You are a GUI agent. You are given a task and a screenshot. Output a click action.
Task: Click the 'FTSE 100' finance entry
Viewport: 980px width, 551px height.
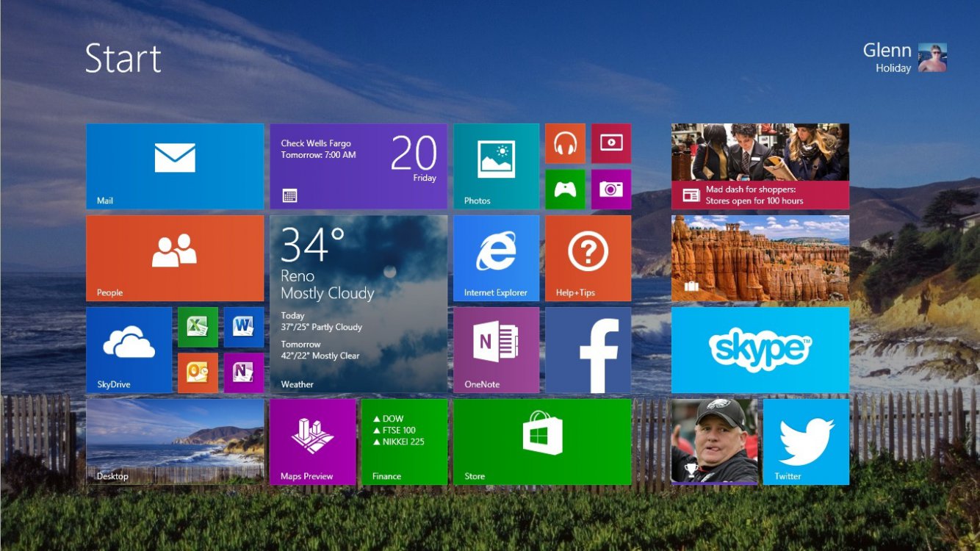point(394,430)
